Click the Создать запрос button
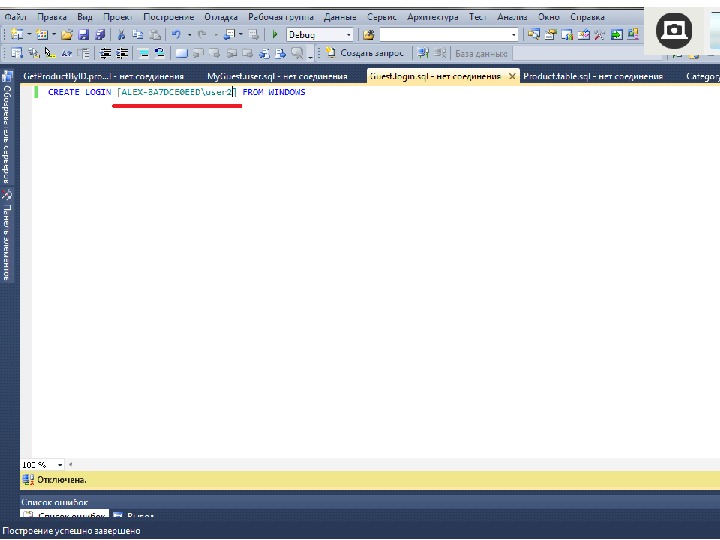Screen dimensions: 720x540 [365, 53]
